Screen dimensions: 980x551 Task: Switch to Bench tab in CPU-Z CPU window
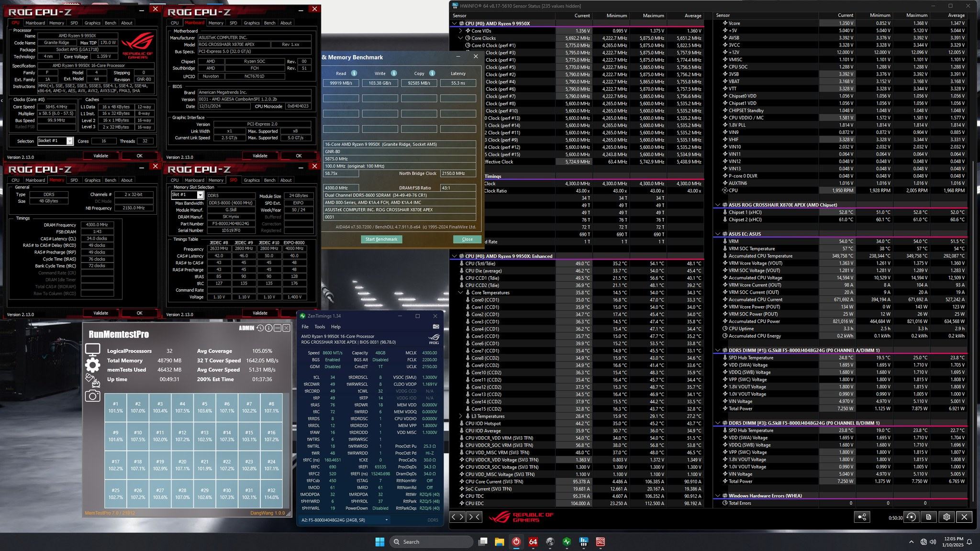pyautogui.click(x=110, y=23)
